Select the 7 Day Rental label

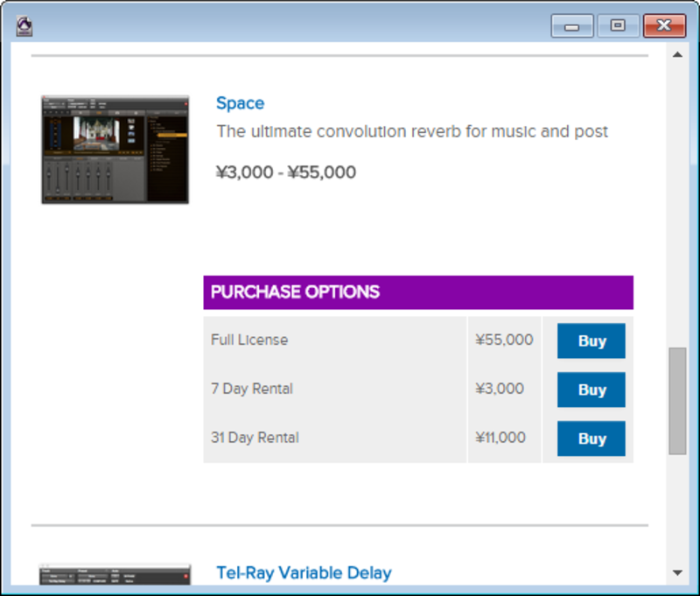252,389
